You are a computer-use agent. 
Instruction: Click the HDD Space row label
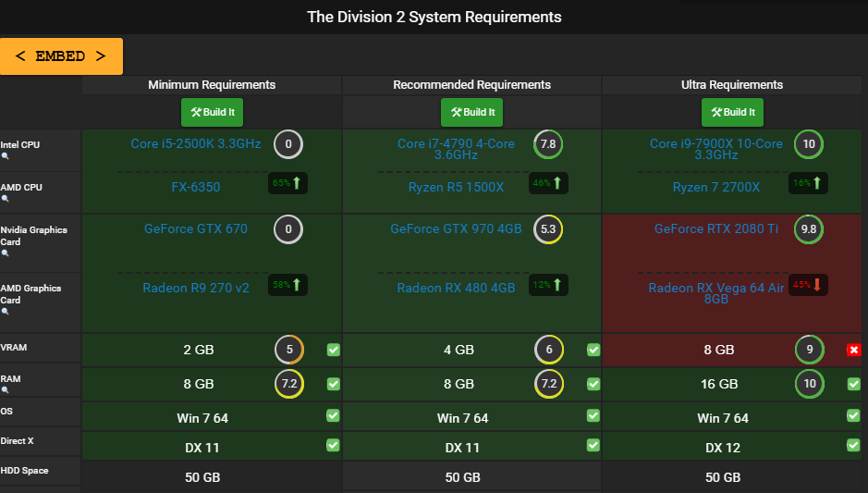24,470
